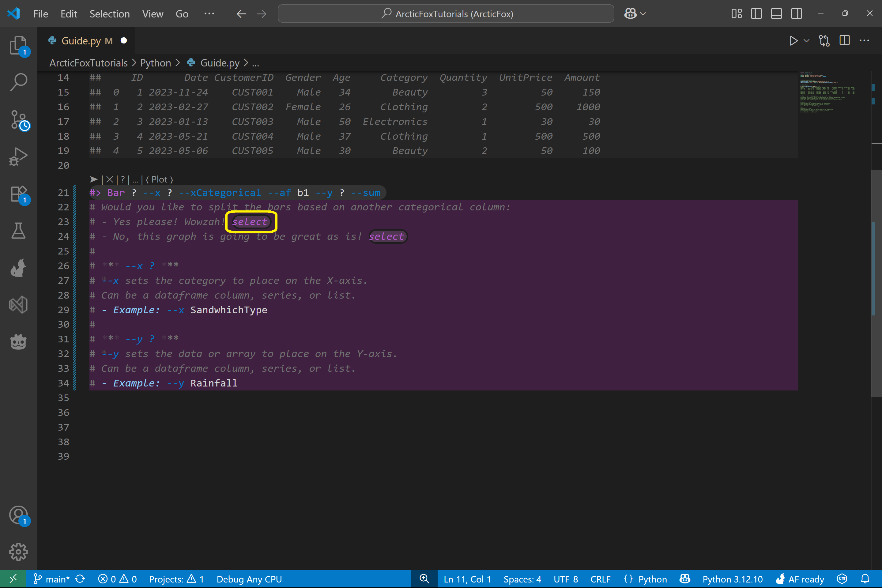Change indentation via Spaces: 4

[x=522, y=579]
